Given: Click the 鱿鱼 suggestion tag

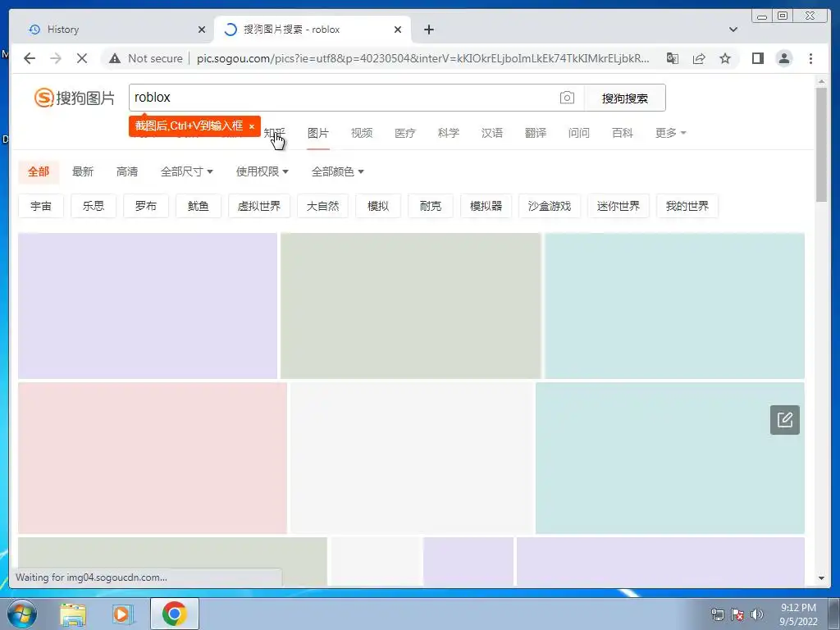Looking at the screenshot, I should coord(199,206).
